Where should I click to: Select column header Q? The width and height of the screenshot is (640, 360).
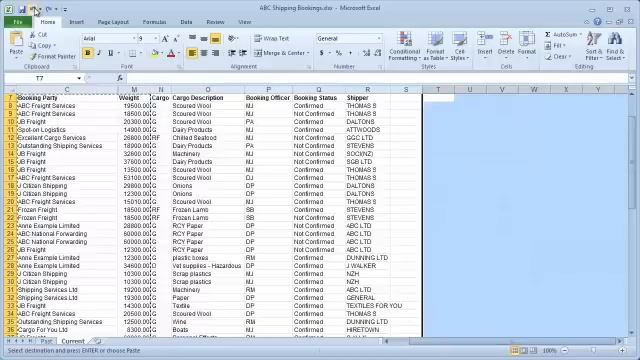(318, 89)
